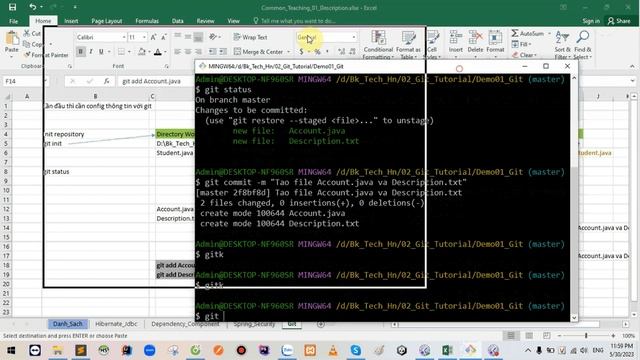The width and height of the screenshot is (640, 360).
Task: Increase font size with the larger A icon
Action: (x=153, y=37)
